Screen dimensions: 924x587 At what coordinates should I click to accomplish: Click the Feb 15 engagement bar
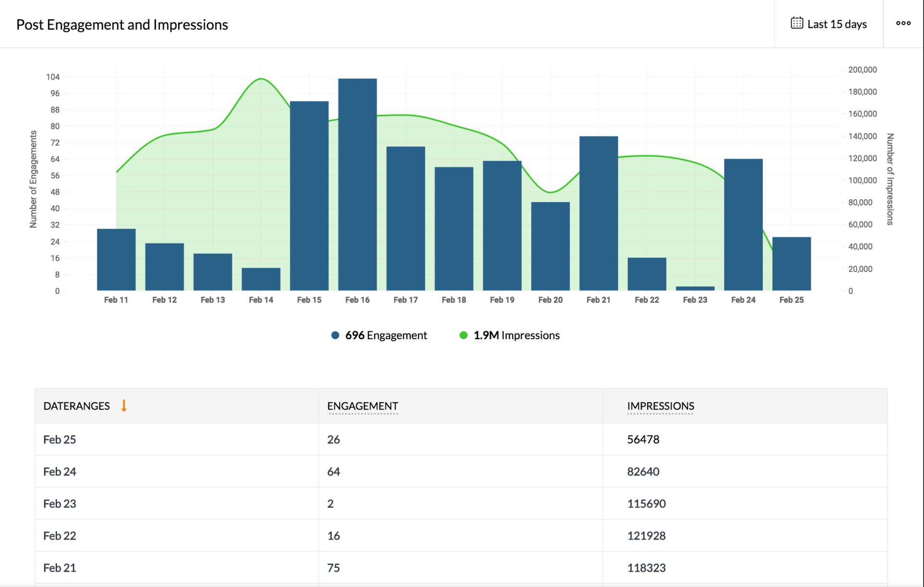309,196
